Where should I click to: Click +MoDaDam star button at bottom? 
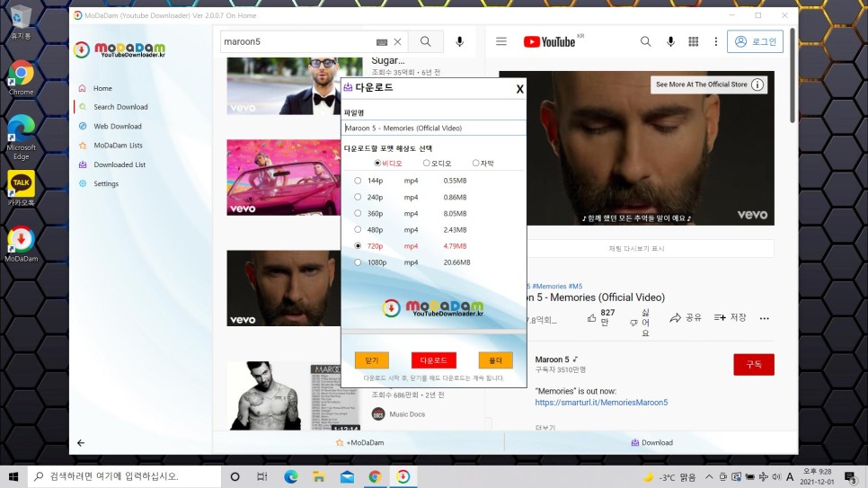point(359,442)
